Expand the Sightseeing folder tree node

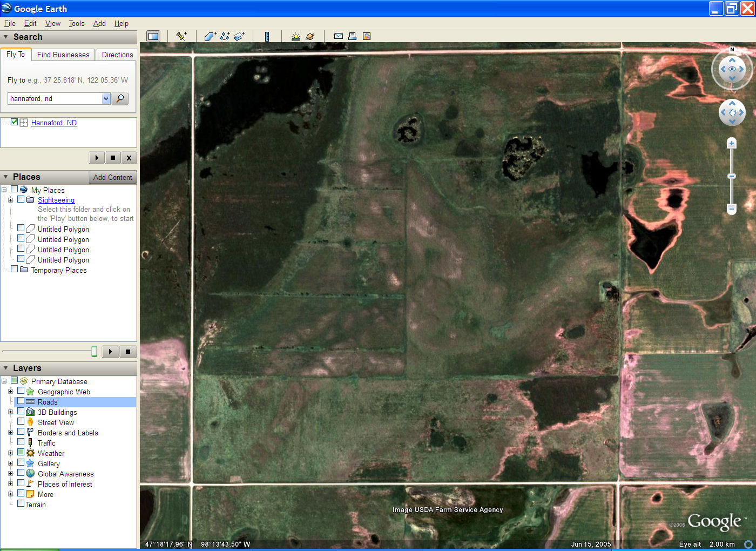pos(10,200)
